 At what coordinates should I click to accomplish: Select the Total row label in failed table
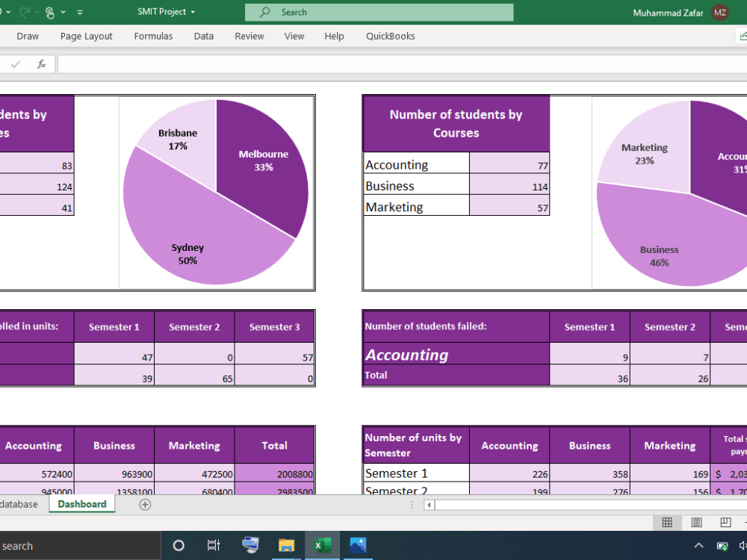pyautogui.click(x=456, y=376)
